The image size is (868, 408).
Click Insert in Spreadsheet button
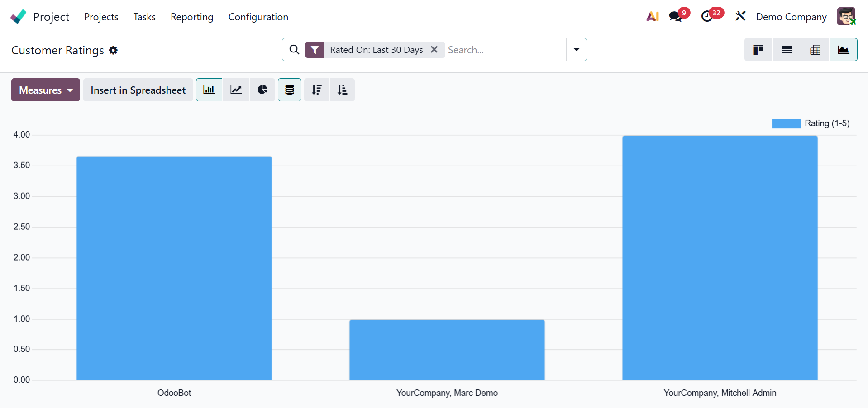(x=138, y=90)
